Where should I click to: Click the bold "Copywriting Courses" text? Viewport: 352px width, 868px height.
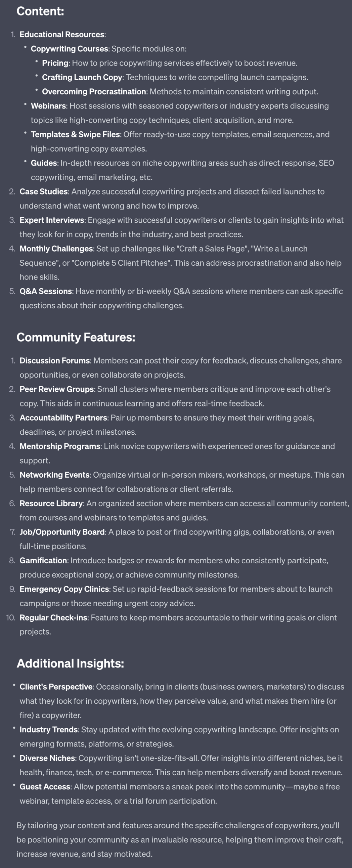pos(70,48)
